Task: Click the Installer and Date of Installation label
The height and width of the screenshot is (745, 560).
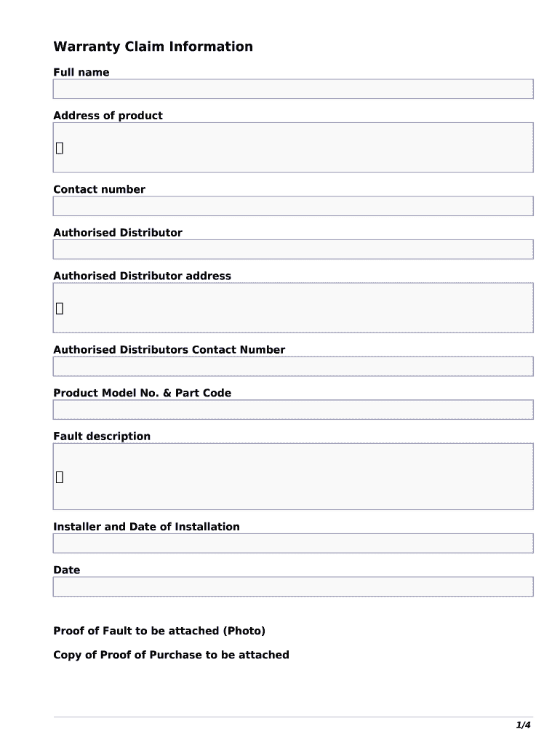Action: (146, 527)
